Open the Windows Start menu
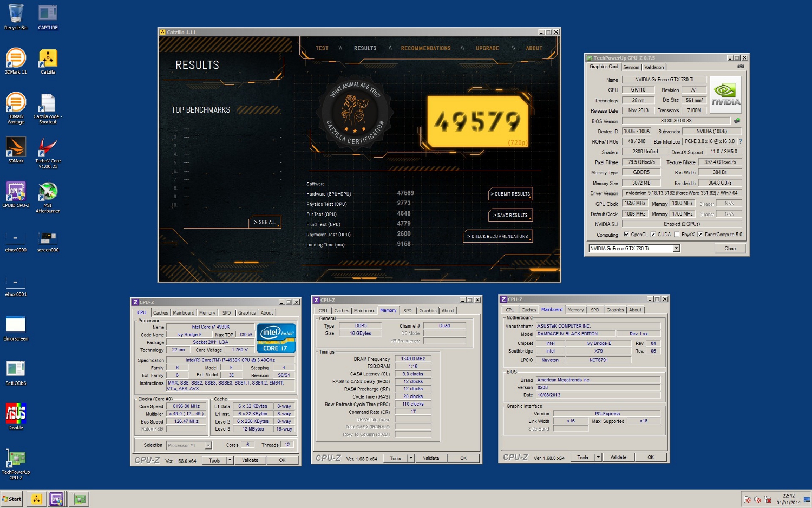The image size is (812, 508). pos(11,499)
